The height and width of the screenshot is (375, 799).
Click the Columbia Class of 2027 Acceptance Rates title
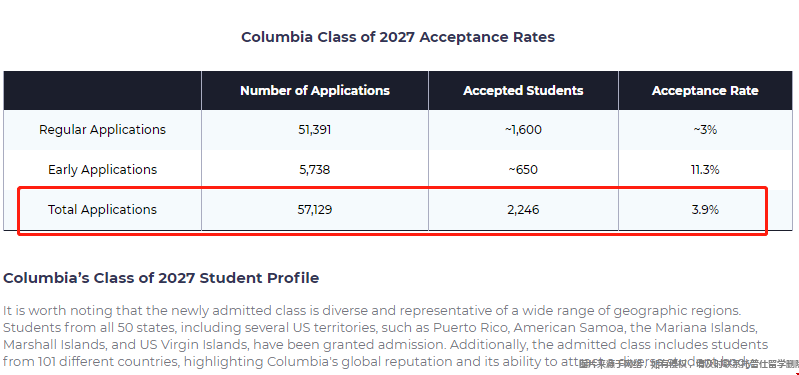point(397,37)
